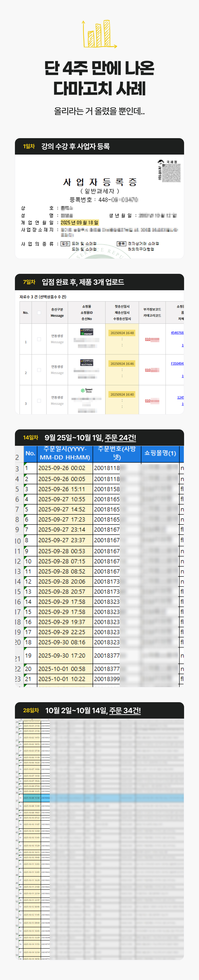Click the QR code on business registration

pos(171,173)
